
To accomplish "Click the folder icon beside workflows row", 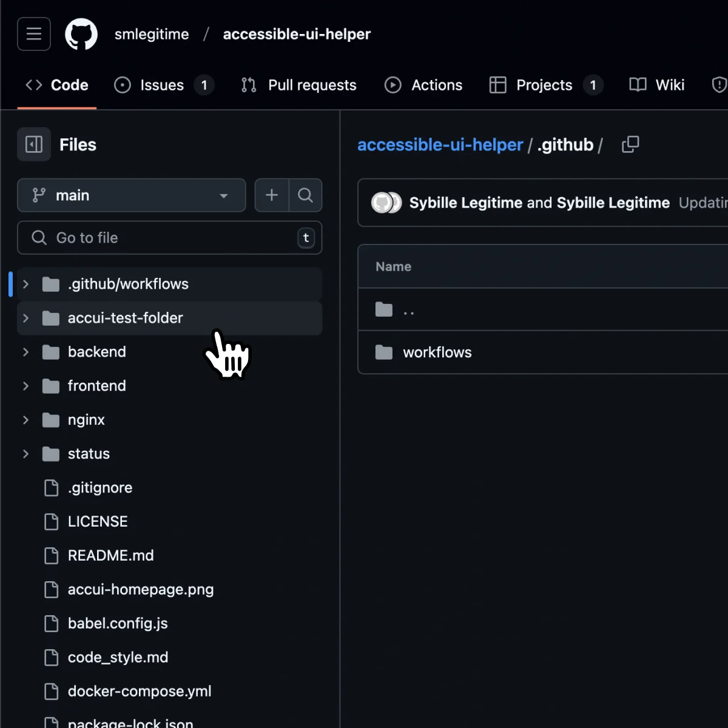I will [384, 352].
